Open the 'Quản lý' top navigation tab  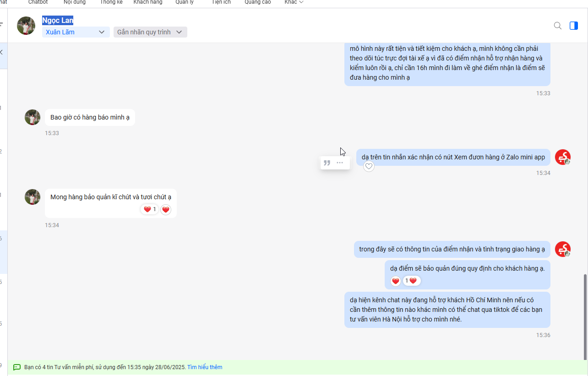click(x=185, y=2)
